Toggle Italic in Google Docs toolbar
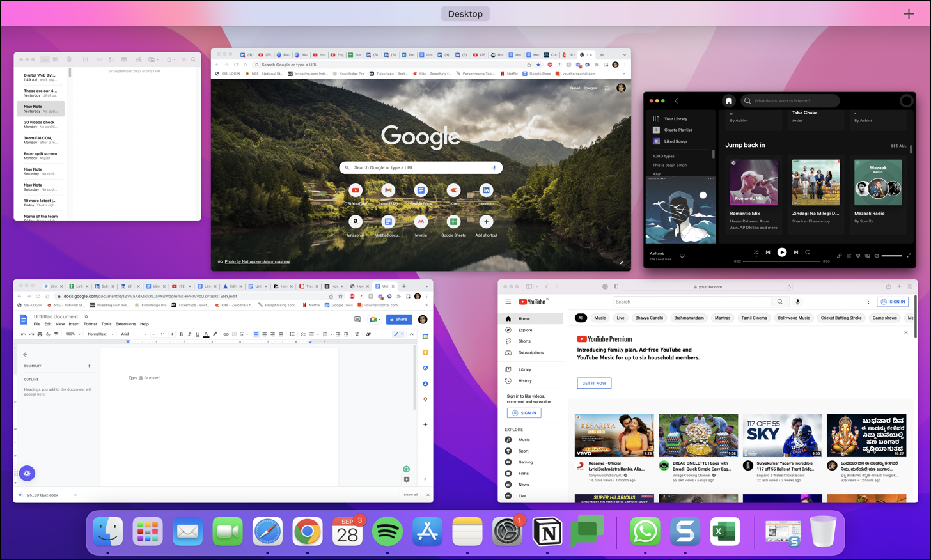 point(189,334)
